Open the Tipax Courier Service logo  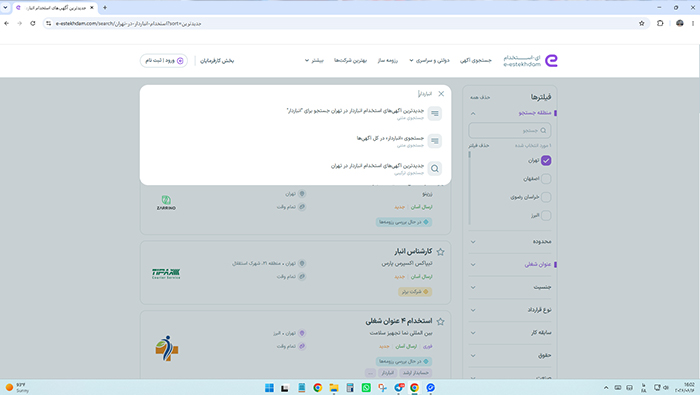(x=166, y=274)
